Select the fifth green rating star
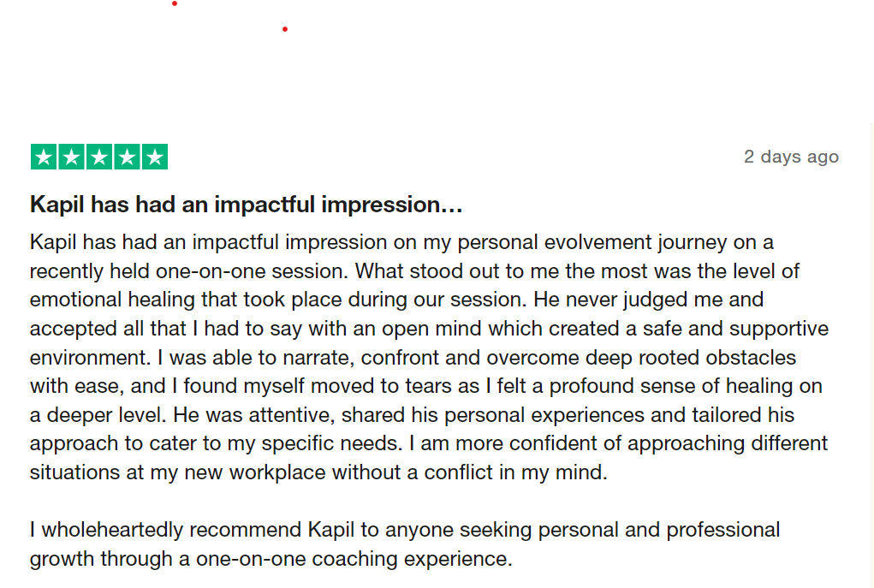 155,157
